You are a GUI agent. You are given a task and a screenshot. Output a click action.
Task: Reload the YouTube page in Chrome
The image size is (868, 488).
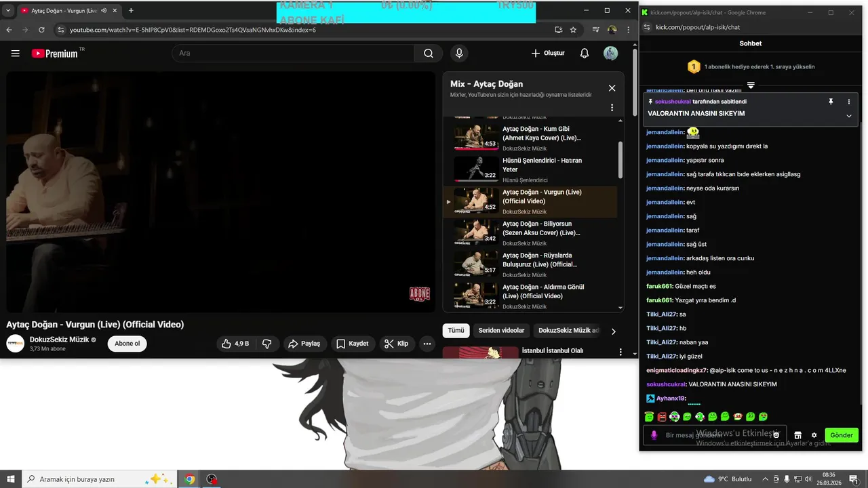coord(41,30)
